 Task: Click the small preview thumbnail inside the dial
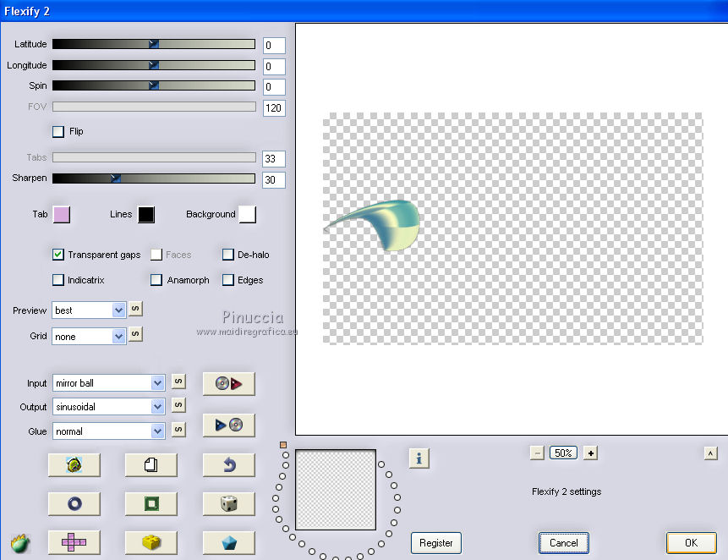(x=336, y=490)
